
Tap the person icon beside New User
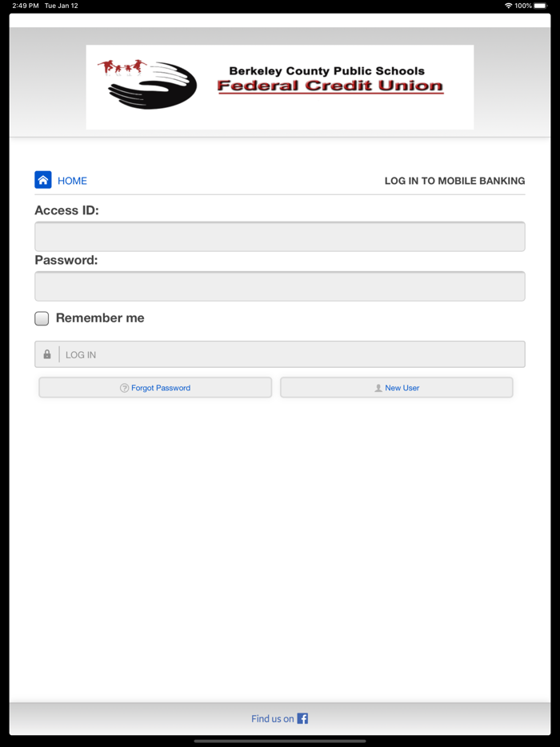point(378,388)
